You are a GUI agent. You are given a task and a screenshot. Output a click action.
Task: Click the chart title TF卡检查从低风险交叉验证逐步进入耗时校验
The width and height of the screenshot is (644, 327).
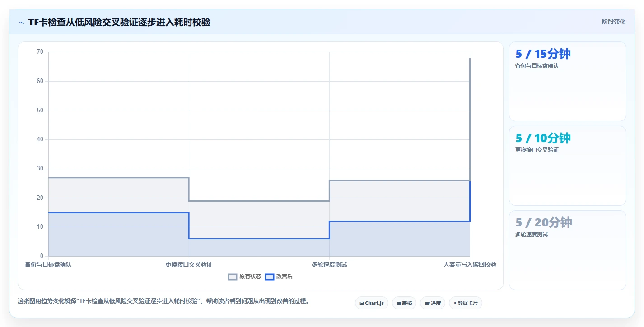(x=119, y=22)
